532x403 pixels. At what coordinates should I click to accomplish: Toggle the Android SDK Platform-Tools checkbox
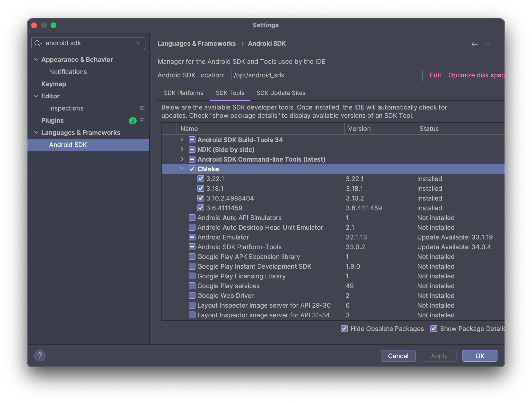click(x=192, y=247)
